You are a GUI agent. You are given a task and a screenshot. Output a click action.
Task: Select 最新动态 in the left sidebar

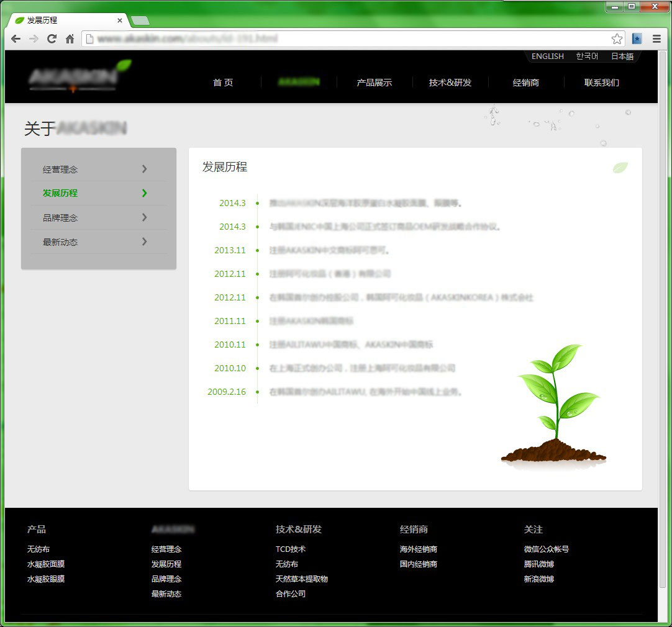click(60, 242)
